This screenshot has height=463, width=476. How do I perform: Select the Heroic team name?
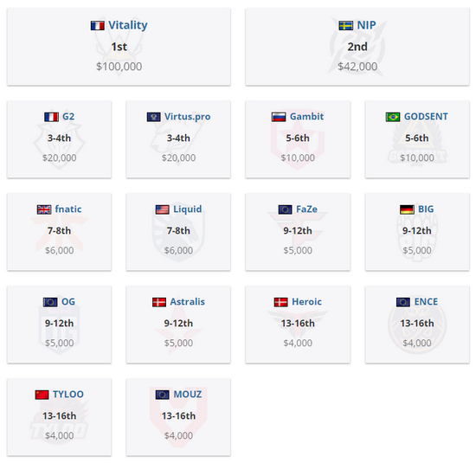click(x=306, y=302)
